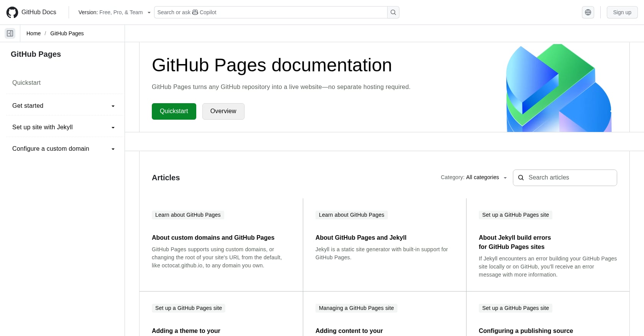
Task: Click the green Quickstart button
Action: pos(174,111)
